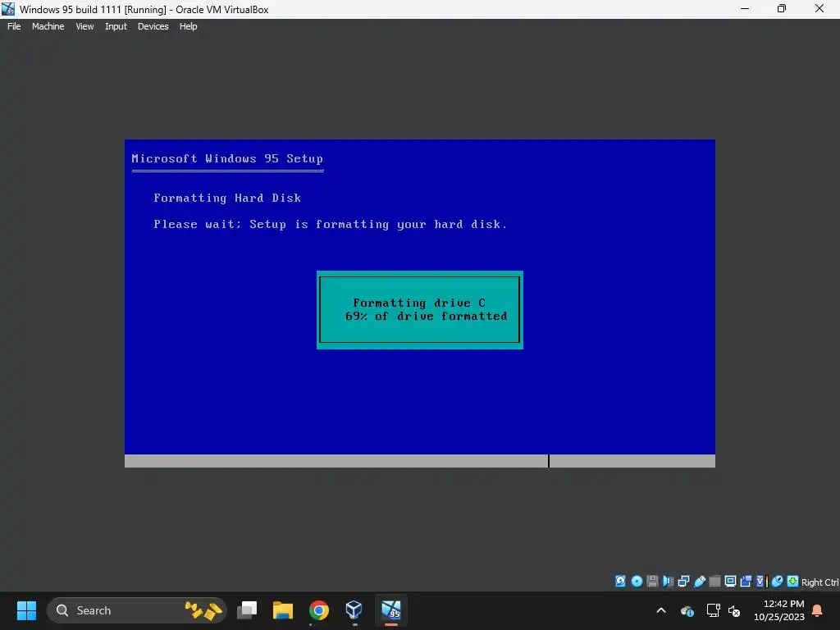Click the Microsoft Windows 95 Setup heading
This screenshot has height=630, width=840.
pos(227,158)
